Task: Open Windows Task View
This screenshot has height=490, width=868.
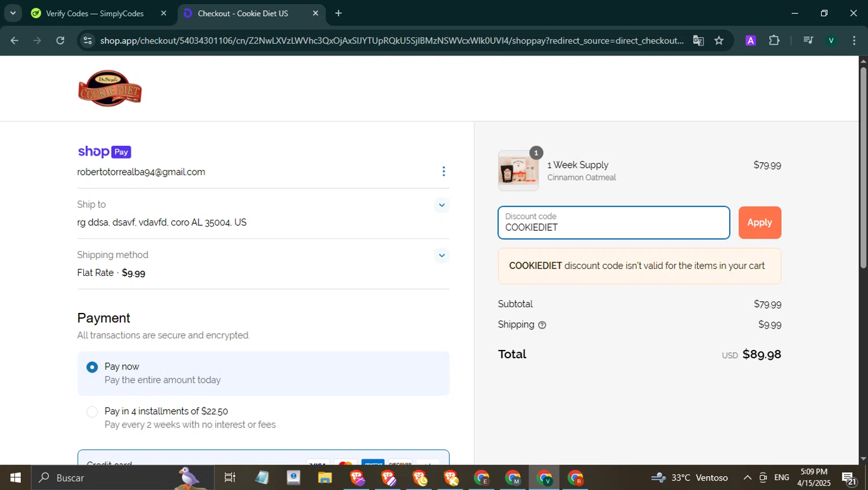Action: point(230,478)
